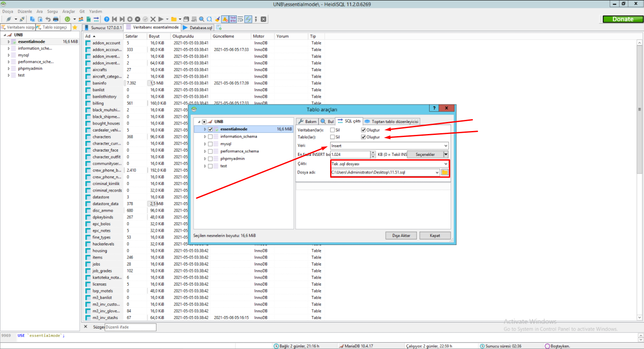Open the Dosya adı path dropdown
The width and height of the screenshot is (644, 349).
(437, 172)
